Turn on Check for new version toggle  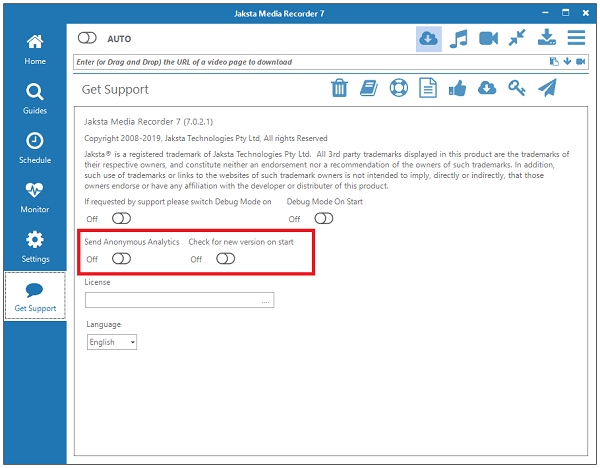tap(225, 259)
